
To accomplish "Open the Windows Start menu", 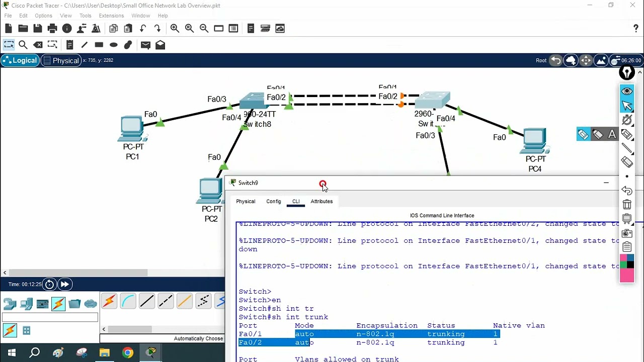I will [x=12, y=352].
